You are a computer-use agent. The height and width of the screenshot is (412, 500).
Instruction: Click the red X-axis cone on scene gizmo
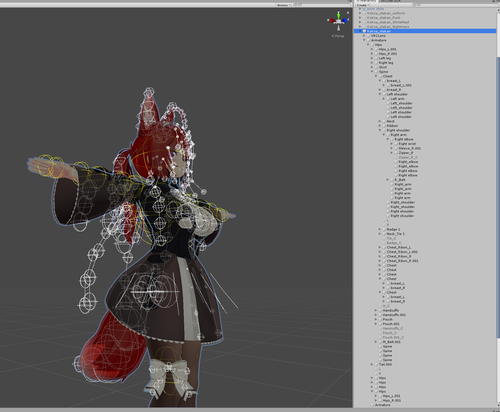[332, 21]
